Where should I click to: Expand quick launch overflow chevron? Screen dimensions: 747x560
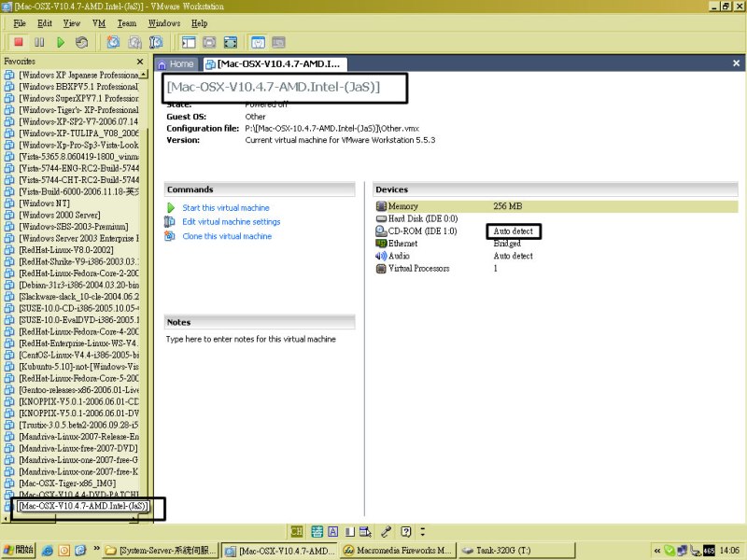coord(96,549)
